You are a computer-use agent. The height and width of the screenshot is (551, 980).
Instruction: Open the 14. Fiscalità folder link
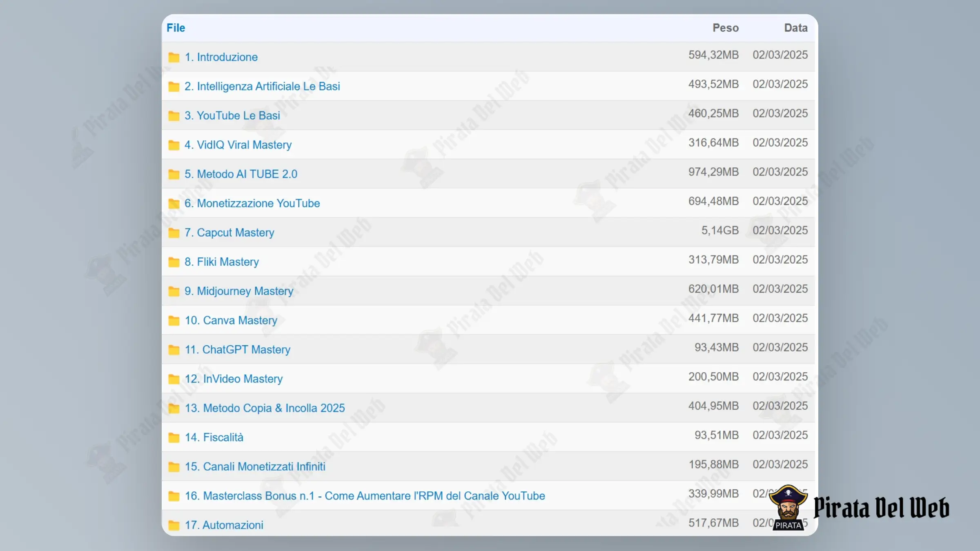click(214, 437)
